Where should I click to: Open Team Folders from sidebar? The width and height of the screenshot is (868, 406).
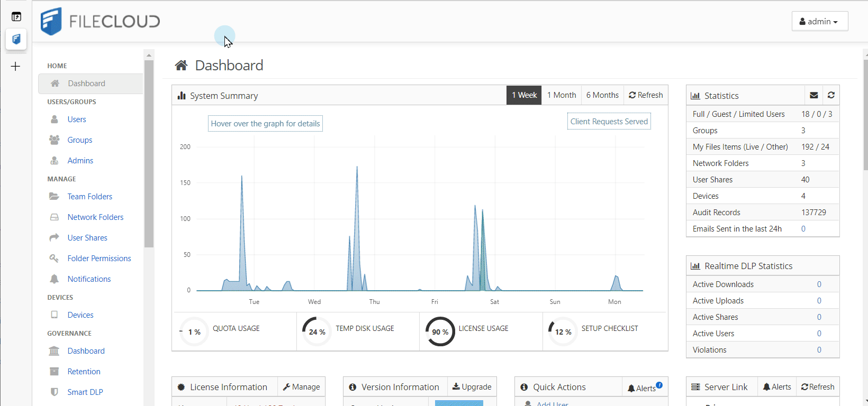(89, 197)
